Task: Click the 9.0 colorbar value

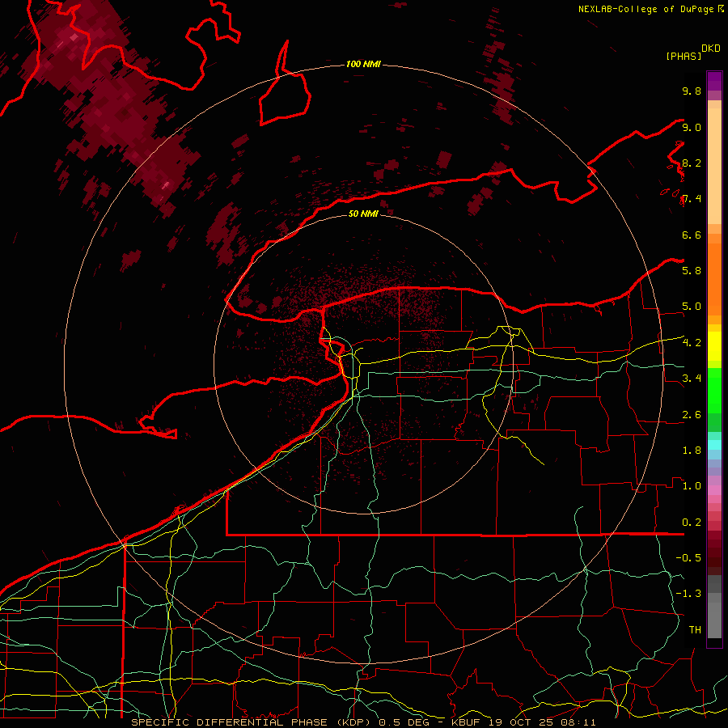Action: click(x=692, y=127)
